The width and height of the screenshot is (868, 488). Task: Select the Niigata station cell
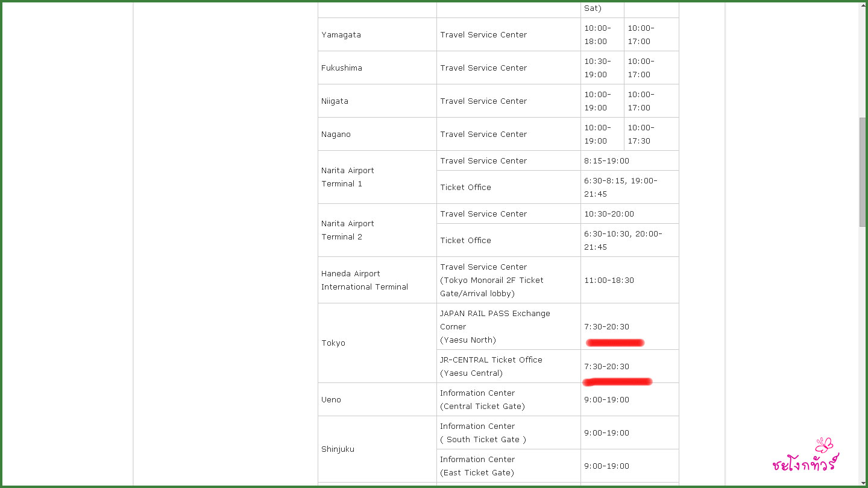click(377, 101)
